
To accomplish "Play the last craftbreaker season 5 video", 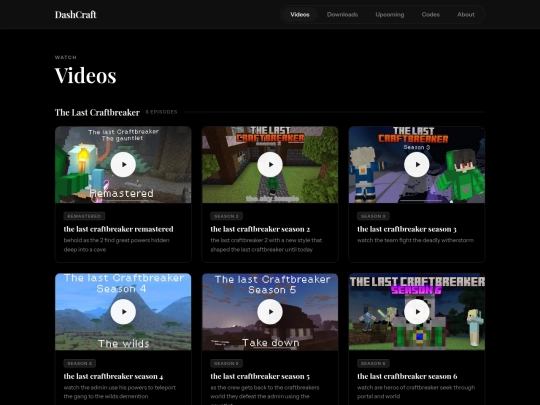I will click(x=270, y=312).
